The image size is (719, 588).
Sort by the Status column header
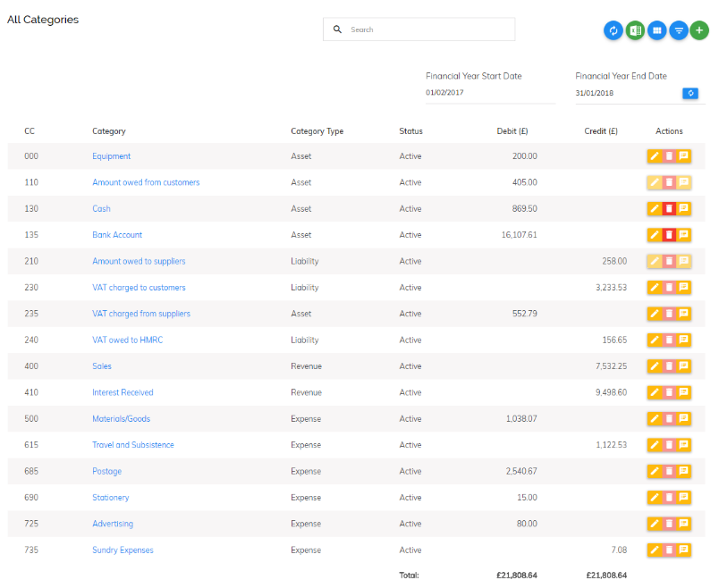410,131
